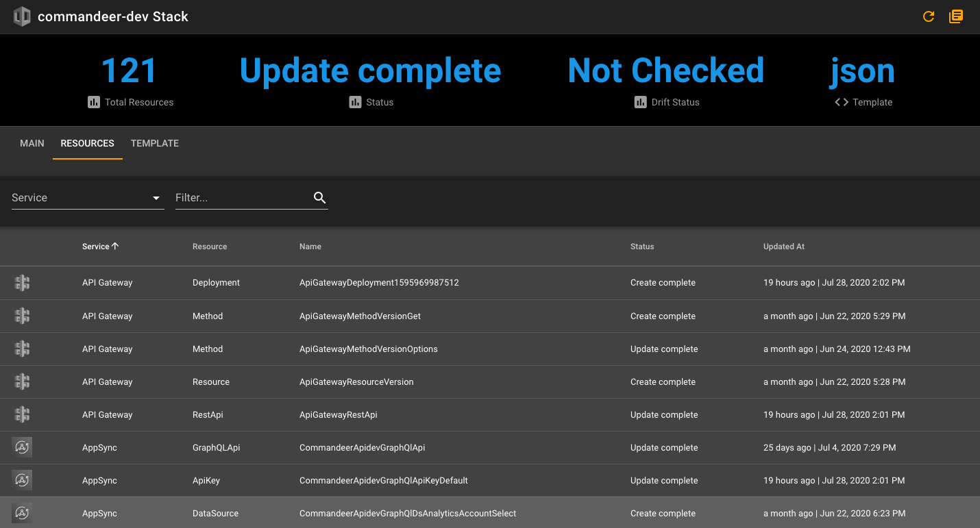Select ApiGatewayRestApi name
Screen dimensions: 980x528
pyautogui.click(x=339, y=414)
